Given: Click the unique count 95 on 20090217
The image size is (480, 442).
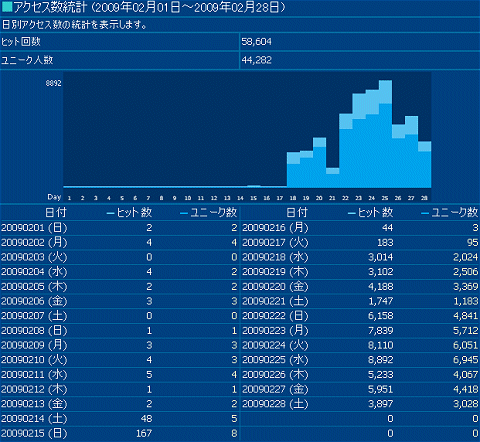Looking at the screenshot, I should point(472,242).
